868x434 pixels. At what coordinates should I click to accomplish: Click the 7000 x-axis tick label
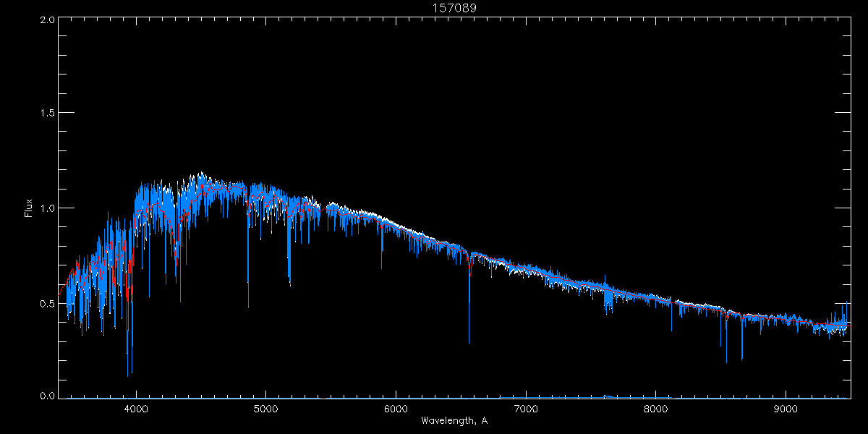click(x=526, y=408)
